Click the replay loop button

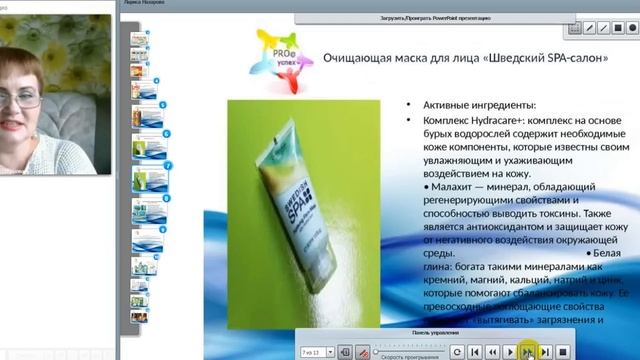[x=457, y=352]
